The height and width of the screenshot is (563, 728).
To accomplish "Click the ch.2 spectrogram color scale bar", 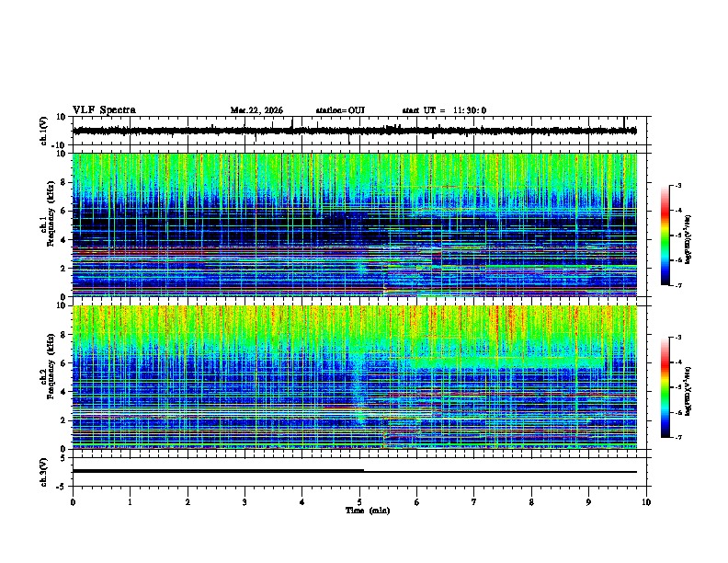I will [665, 387].
